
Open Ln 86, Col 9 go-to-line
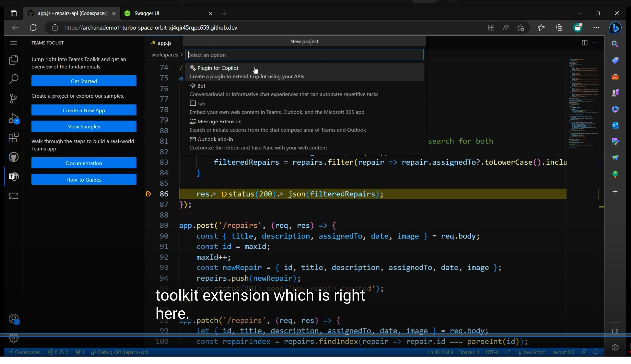click(440, 352)
